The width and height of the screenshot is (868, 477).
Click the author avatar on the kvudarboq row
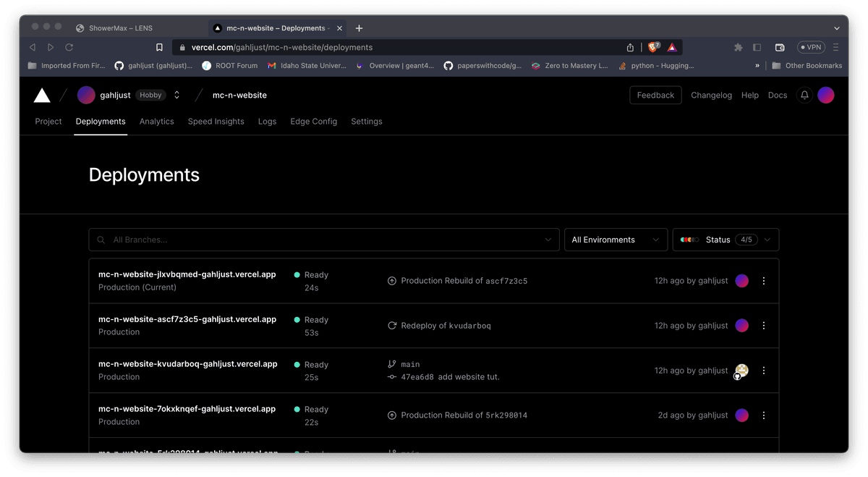pyautogui.click(x=741, y=371)
